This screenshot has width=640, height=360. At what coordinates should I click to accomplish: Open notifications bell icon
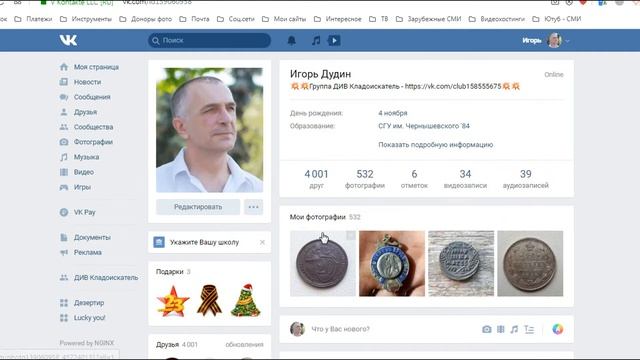pos(291,40)
